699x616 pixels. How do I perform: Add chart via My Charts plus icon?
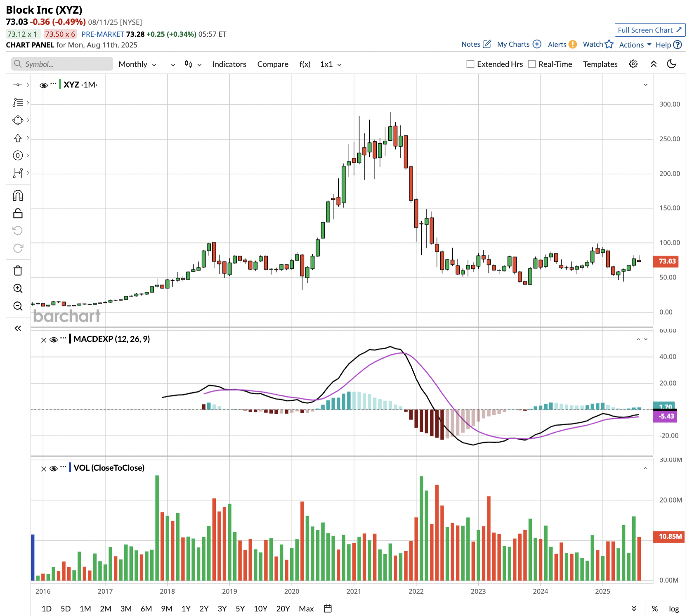[x=537, y=44]
